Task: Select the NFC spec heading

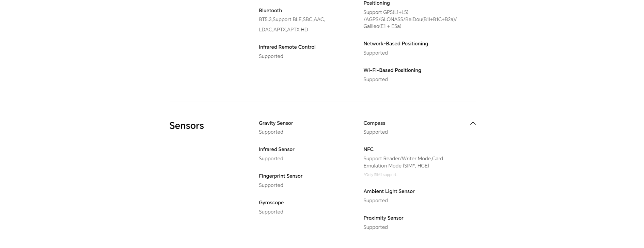Action: (x=368, y=149)
